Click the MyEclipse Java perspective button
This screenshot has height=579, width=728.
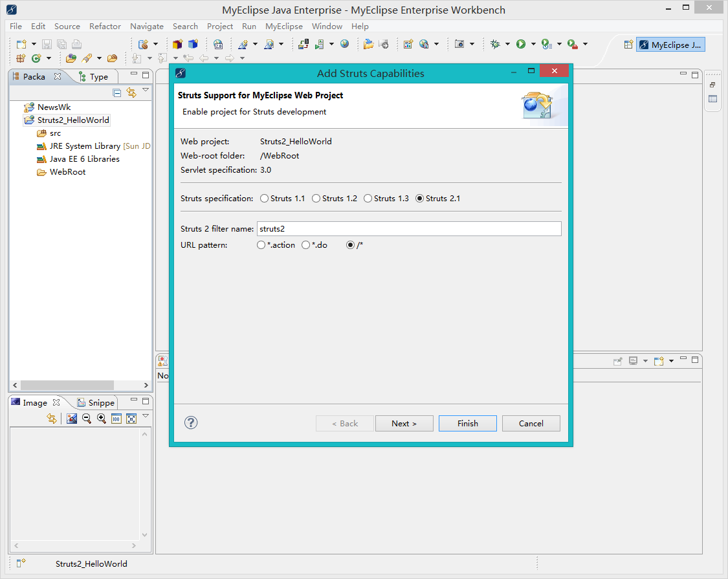tap(670, 45)
